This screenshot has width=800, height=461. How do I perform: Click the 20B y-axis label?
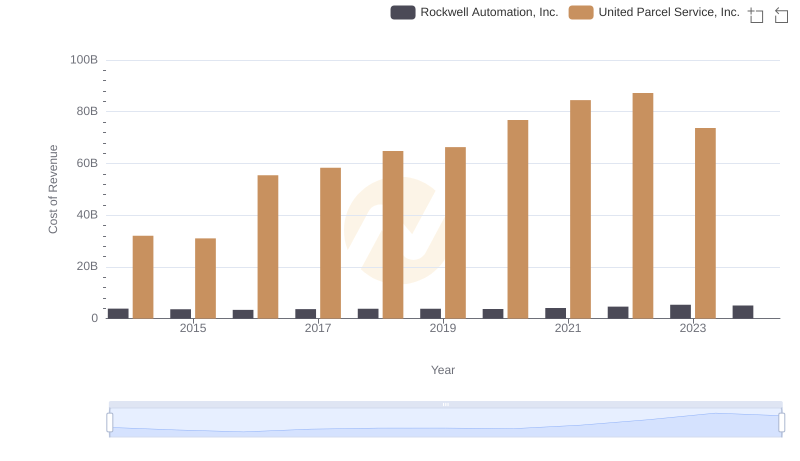click(87, 266)
